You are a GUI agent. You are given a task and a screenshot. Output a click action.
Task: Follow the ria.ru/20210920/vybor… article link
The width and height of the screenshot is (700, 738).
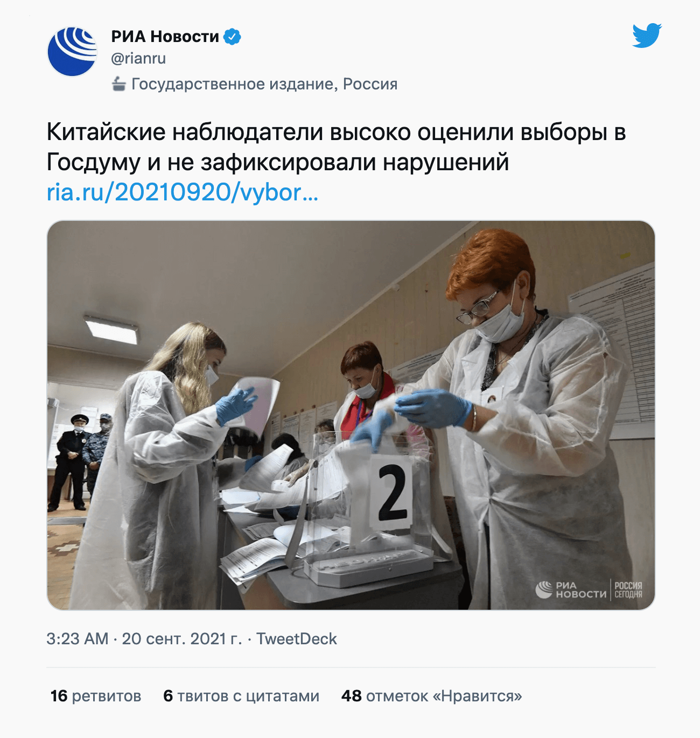coord(183,192)
